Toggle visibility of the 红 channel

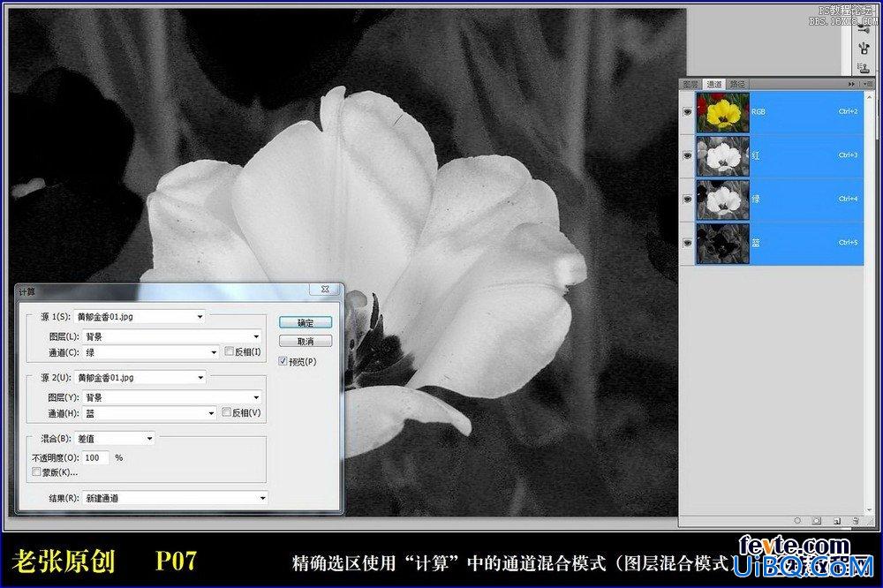point(688,156)
